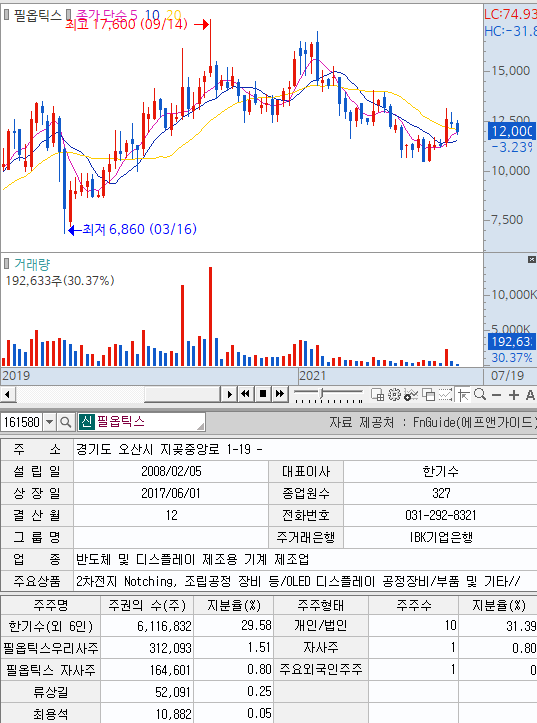This screenshot has height=723, width=537.
Task: Click the 자료 제공처 FnGuide text
Action: click(x=432, y=422)
